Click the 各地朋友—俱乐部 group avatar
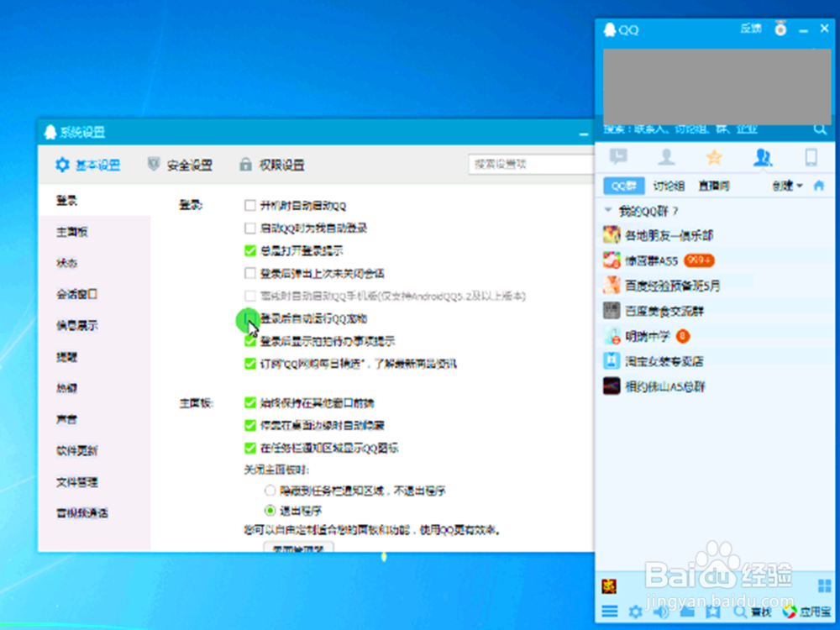840x630 pixels. (612, 234)
